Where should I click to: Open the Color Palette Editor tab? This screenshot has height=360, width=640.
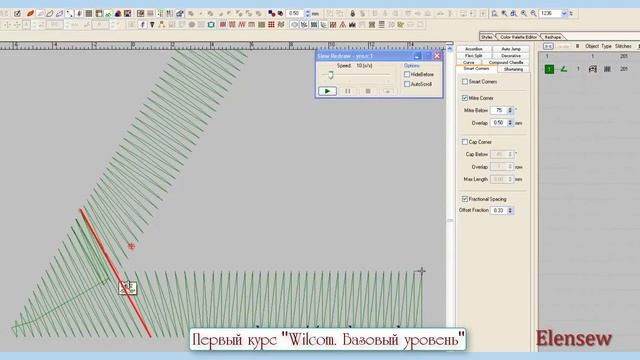pos(518,37)
